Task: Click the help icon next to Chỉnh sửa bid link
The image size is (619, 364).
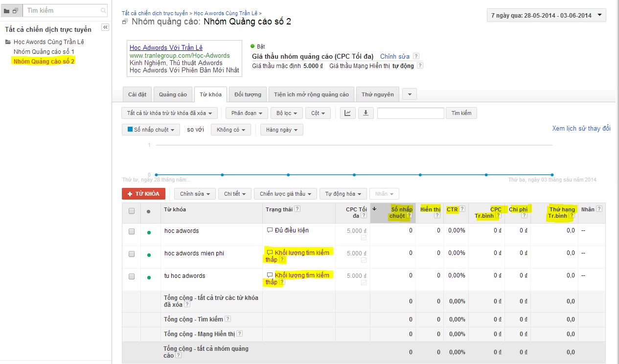Action: [416, 56]
